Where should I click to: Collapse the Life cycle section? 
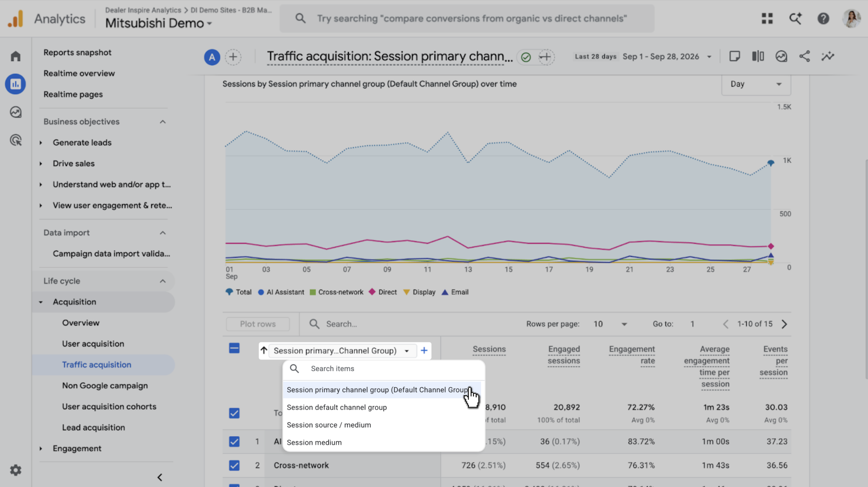[163, 281]
